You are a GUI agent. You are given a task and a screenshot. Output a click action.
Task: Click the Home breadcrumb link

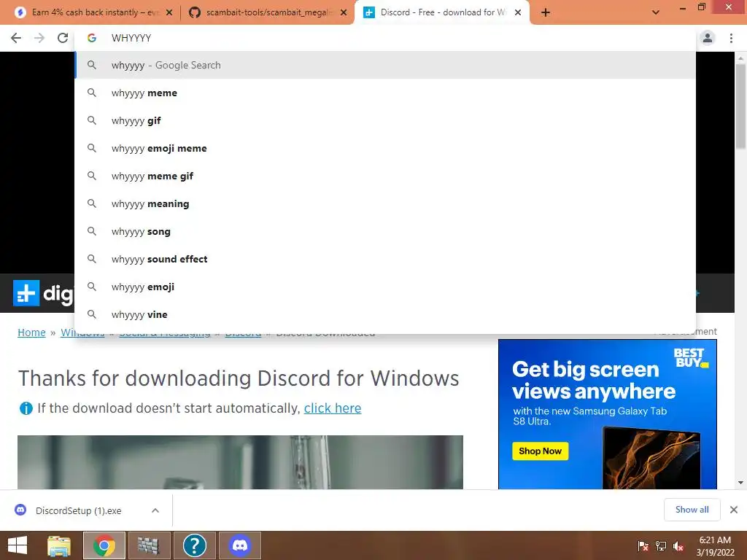pyautogui.click(x=31, y=332)
